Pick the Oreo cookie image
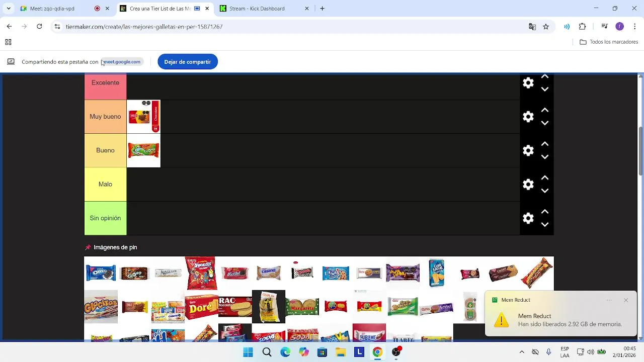644x362 pixels. [101, 273]
